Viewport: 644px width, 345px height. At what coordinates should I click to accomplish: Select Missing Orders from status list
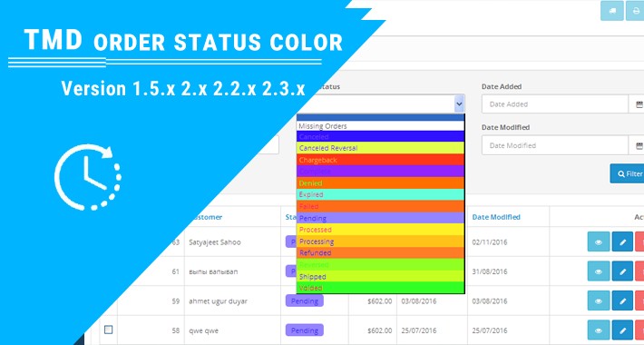(380, 126)
